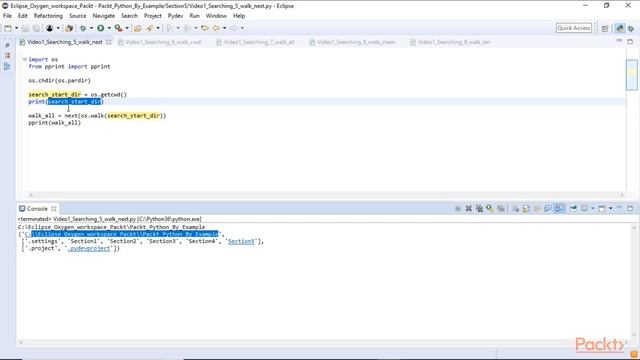Image resolution: width=640 pixels, height=360 pixels.
Task: Click the editor horizontal scrollbar
Action: (x=327, y=195)
